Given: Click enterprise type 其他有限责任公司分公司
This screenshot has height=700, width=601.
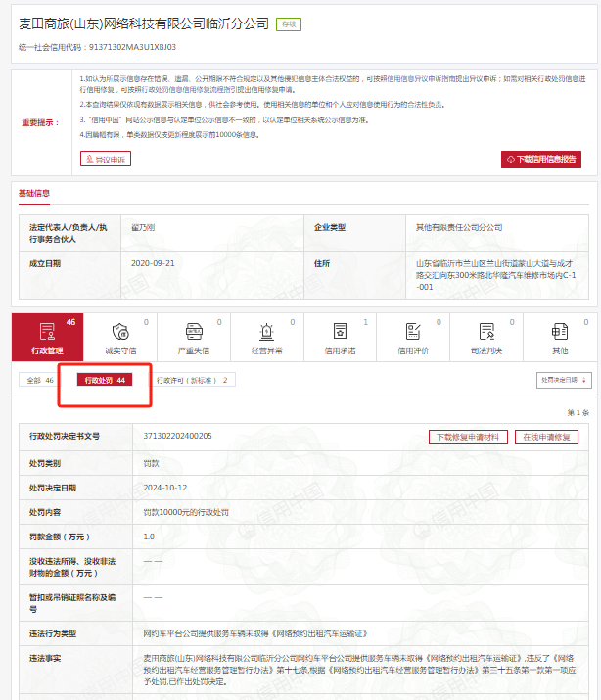Looking at the screenshot, I should 459,228.
